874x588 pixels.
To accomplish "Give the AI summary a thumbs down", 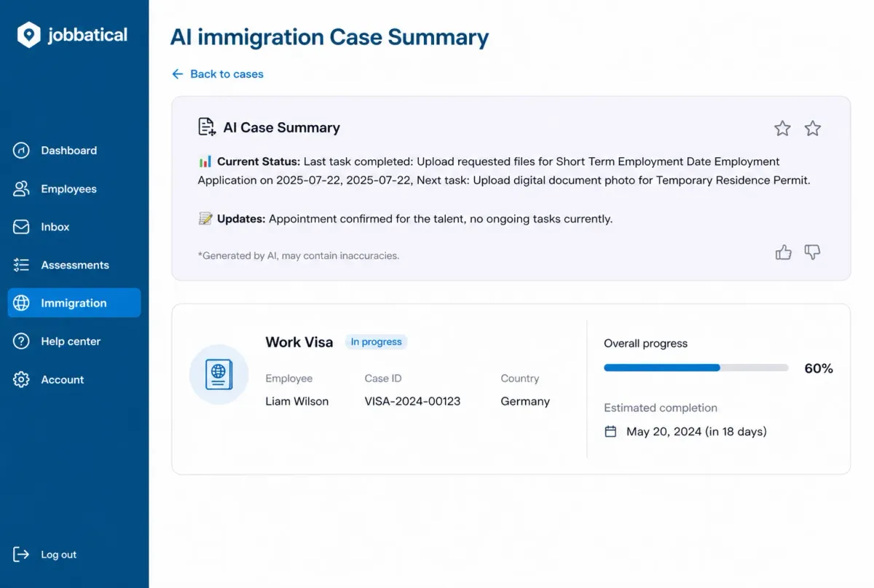I will point(812,253).
